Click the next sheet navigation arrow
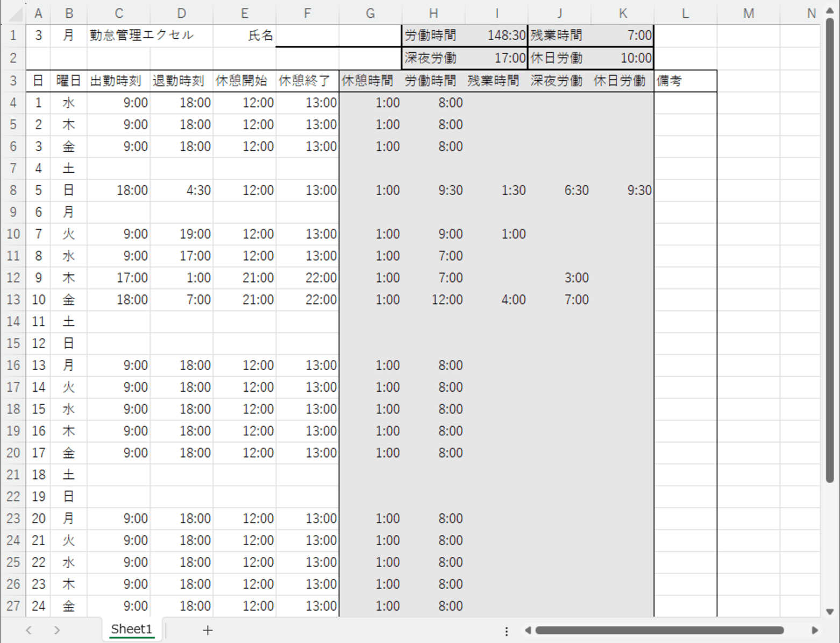Screen dimensions: 840x643 pos(56,630)
